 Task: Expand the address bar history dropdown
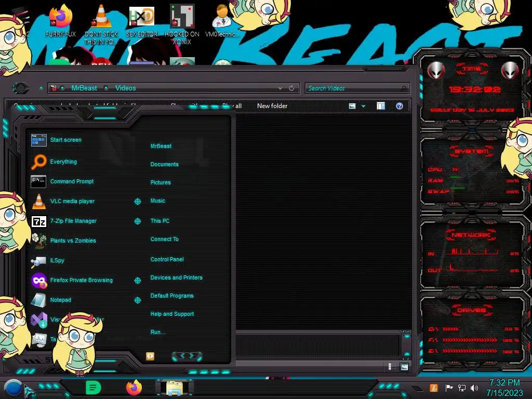280,88
